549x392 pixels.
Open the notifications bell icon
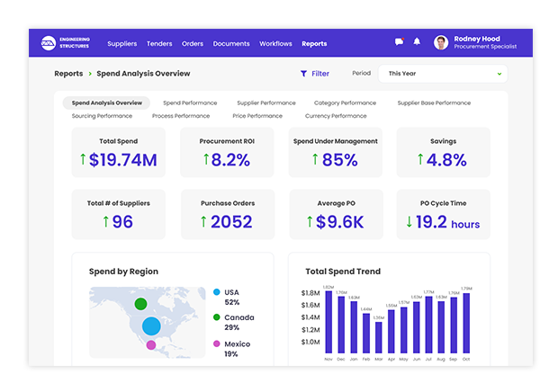point(417,42)
